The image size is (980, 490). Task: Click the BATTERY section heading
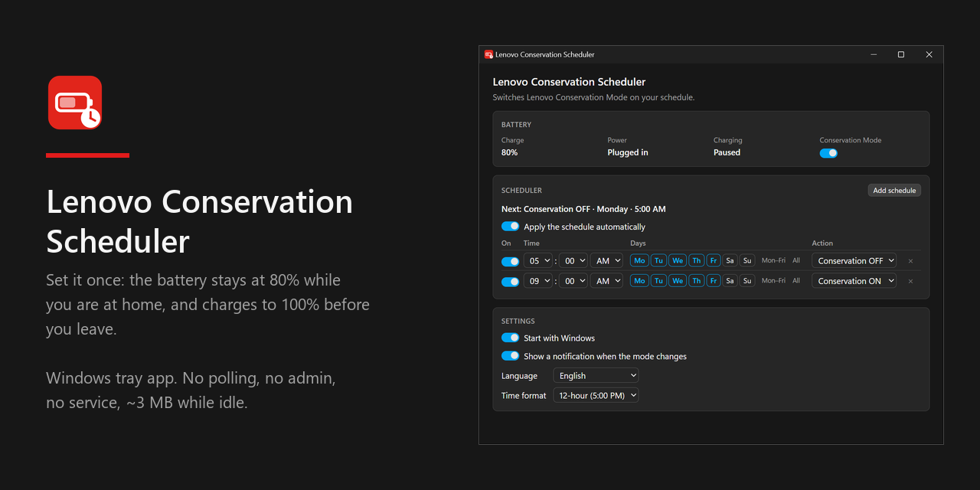click(x=516, y=125)
